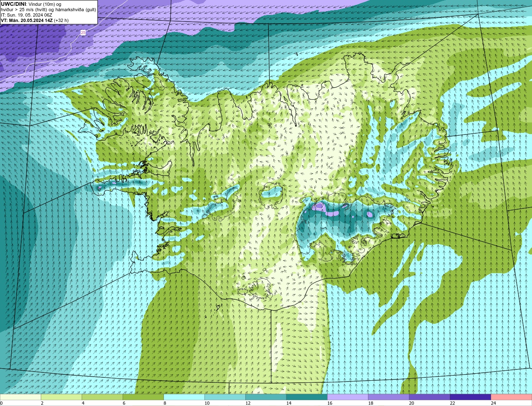Click the legend scale label '16'
Image resolution: width=532 pixels, height=406 pixels.
(x=330, y=403)
